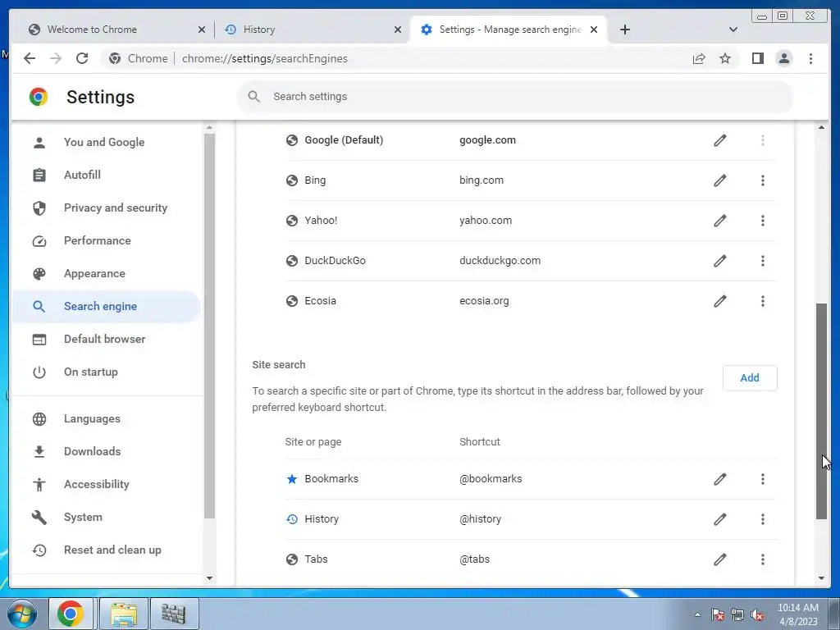Open more actions for History shortcut
This screenshot has width=840, height=630.
tap(762, 519)
